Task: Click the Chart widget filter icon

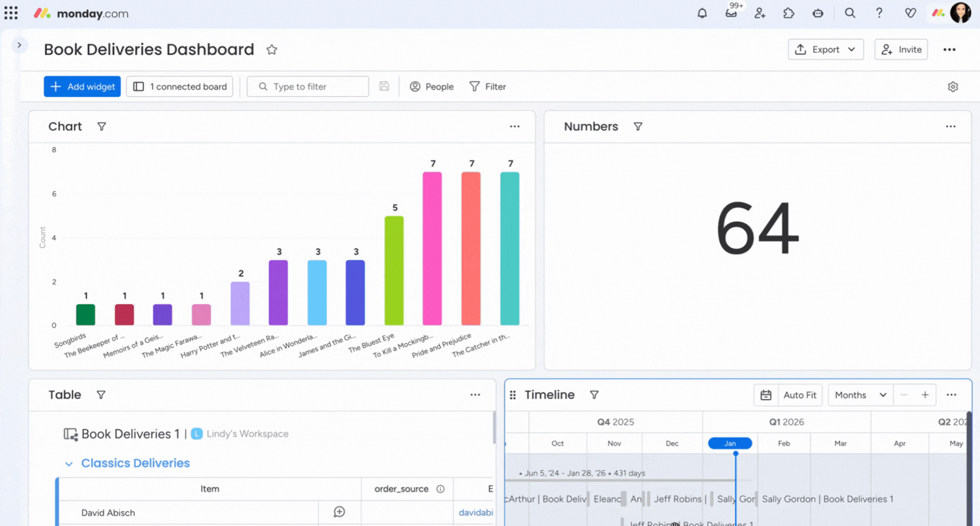Action: point(102,127)
